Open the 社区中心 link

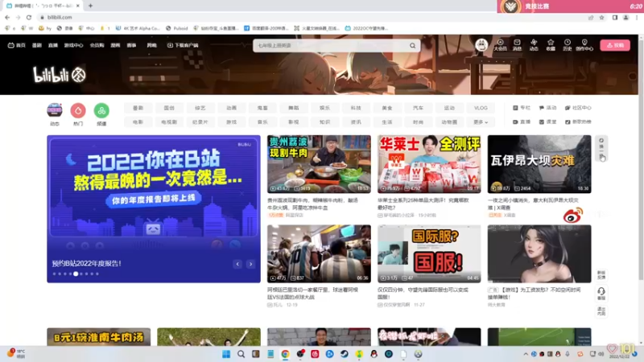[578, 108]
